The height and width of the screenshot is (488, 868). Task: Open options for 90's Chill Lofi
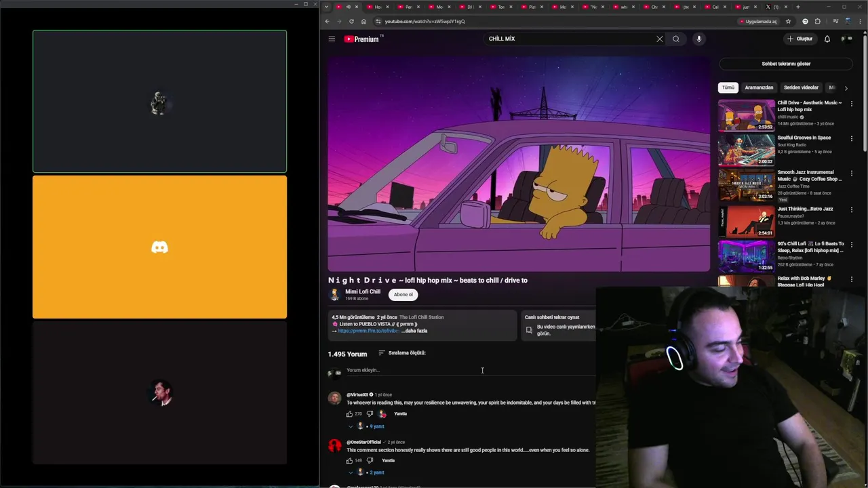tap(851, 244)
